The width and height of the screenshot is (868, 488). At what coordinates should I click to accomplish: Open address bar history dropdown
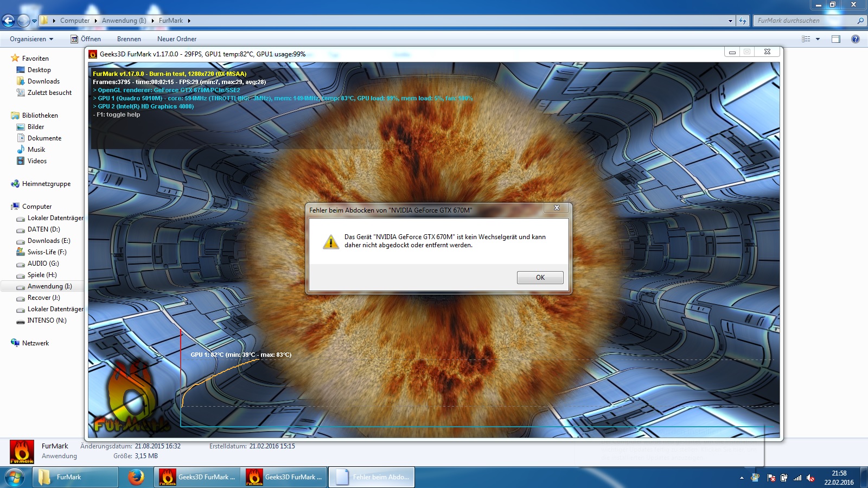730,21
